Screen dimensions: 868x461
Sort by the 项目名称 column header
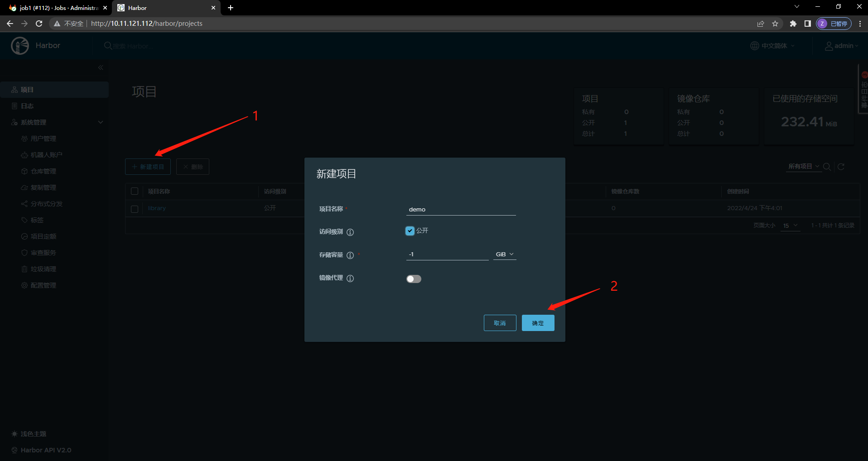click(x=159, y=192)
